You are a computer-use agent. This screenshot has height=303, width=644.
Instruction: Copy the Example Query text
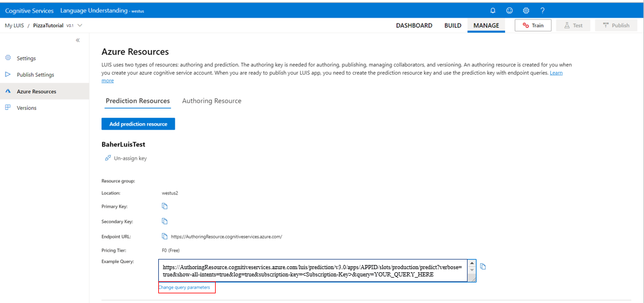coord(483,266)
